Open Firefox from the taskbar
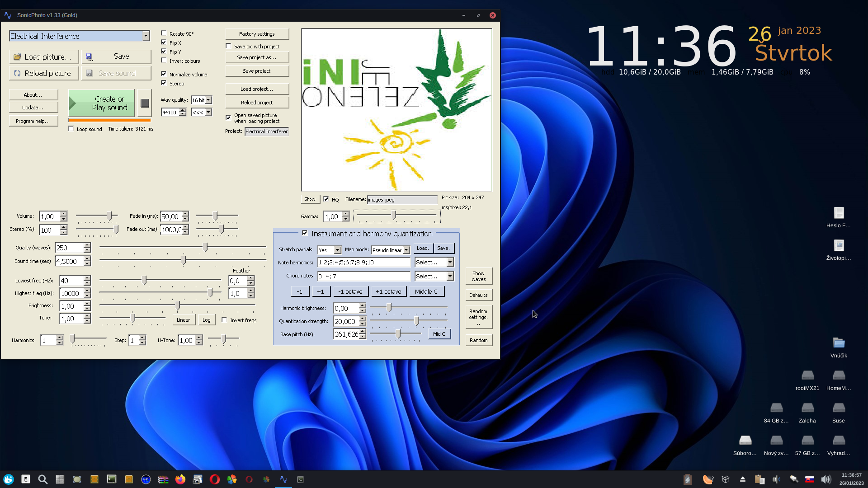This screenshot has height=488, width=868. point(180,479)
